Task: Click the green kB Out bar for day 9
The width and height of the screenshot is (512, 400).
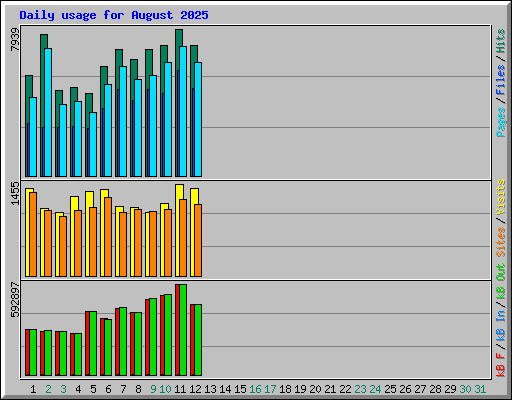Action: tap(153, 337)
